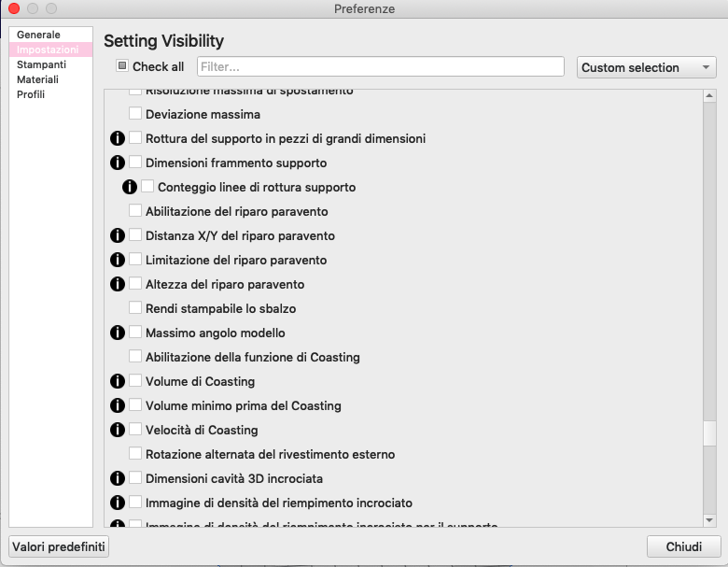Click the Chiudi button

click(683, 546)
